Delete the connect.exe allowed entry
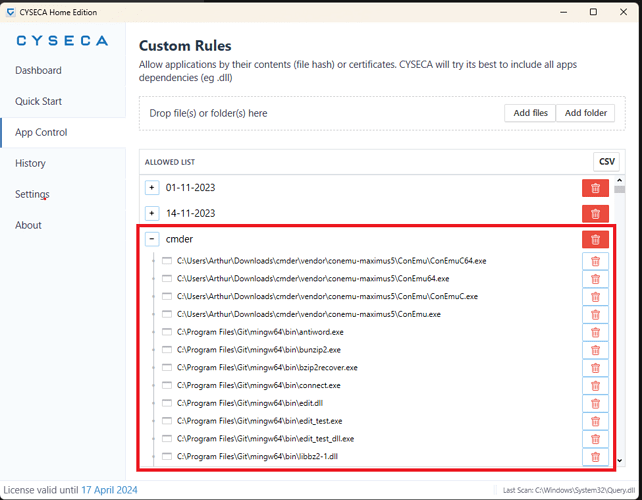Viewport: 642px width, 500px height. coord(595,386)
